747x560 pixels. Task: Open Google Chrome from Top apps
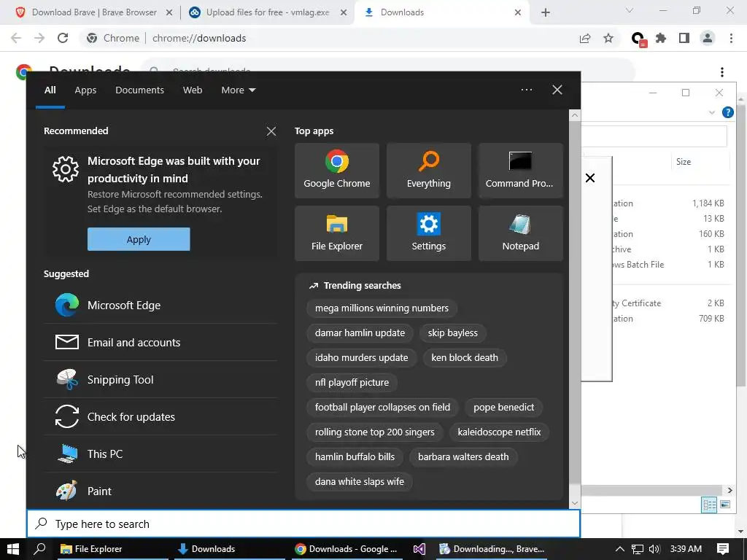[x=337, y=171]
